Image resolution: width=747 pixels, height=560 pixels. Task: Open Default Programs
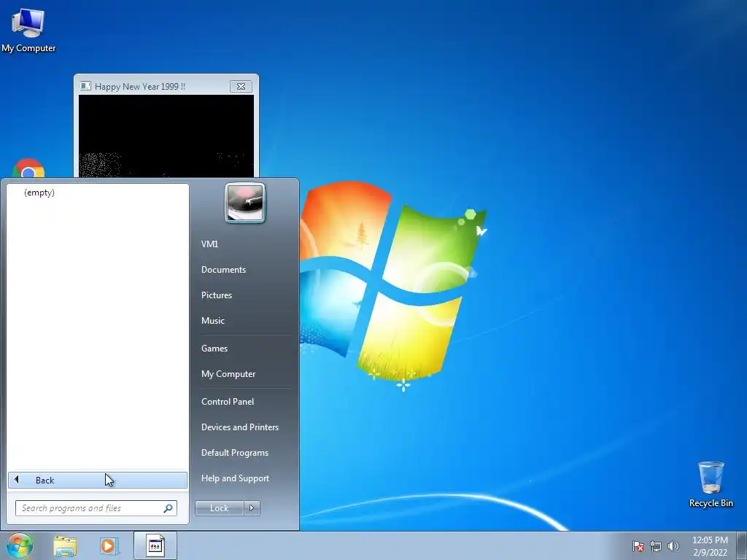pyautogui.click(x=235, y=453)
